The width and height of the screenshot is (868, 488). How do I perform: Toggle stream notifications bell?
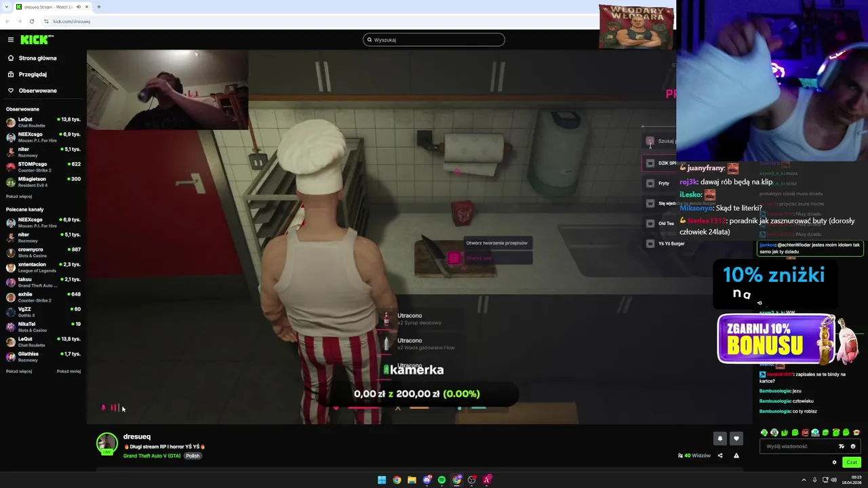click(x=720, y=439)
